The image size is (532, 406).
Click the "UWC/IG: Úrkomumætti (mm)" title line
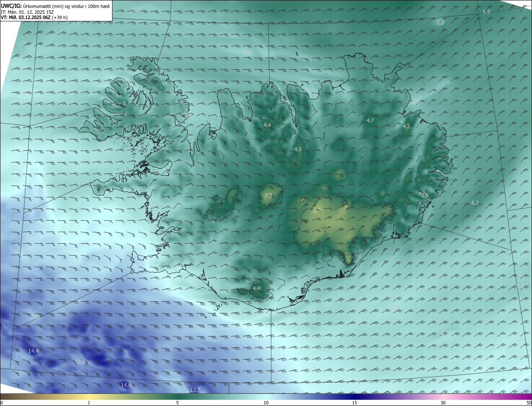click(x=55, y=6)
